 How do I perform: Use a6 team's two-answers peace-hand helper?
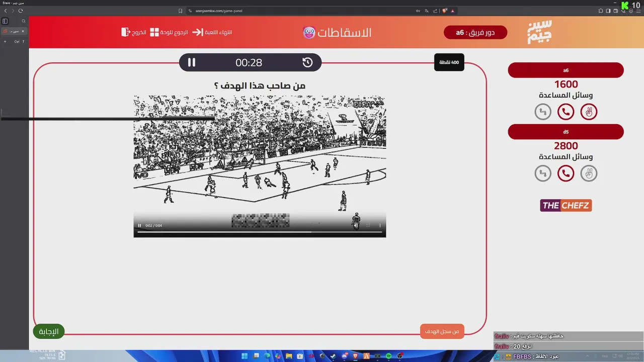(589, 112)
